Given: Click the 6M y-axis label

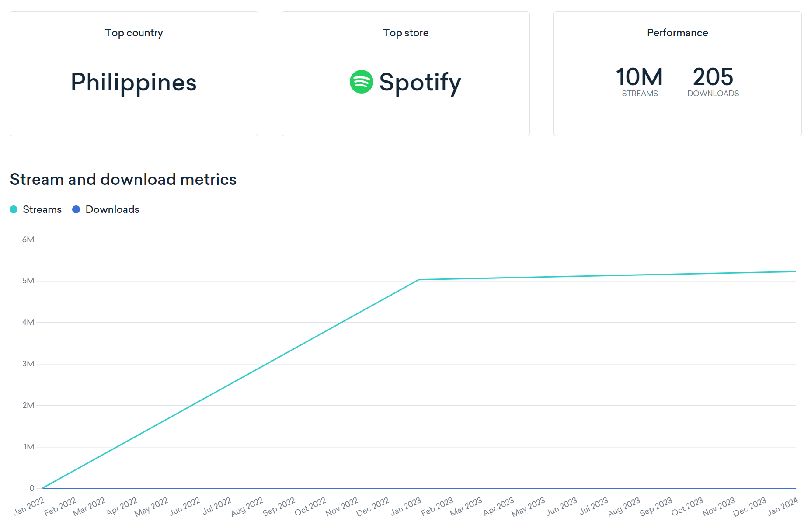Looking at the screenshot, I should [28, 240].
